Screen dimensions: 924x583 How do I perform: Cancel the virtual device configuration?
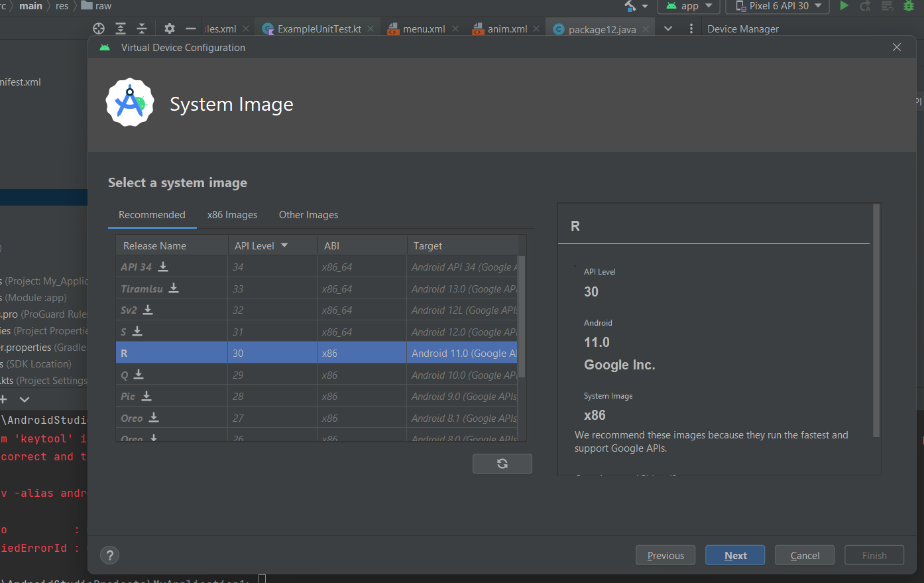pos(804,555)
